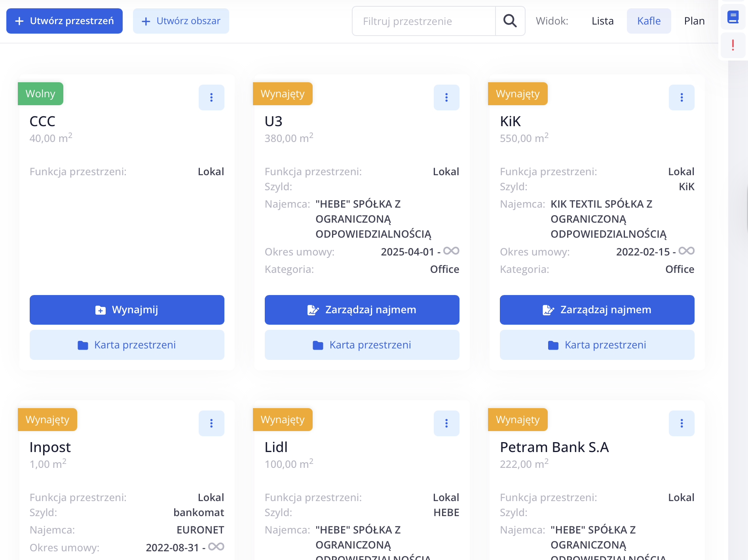Screen dimensions: 748x560
Task: Click the 40,00 m² area value
Action: [51, 138]
